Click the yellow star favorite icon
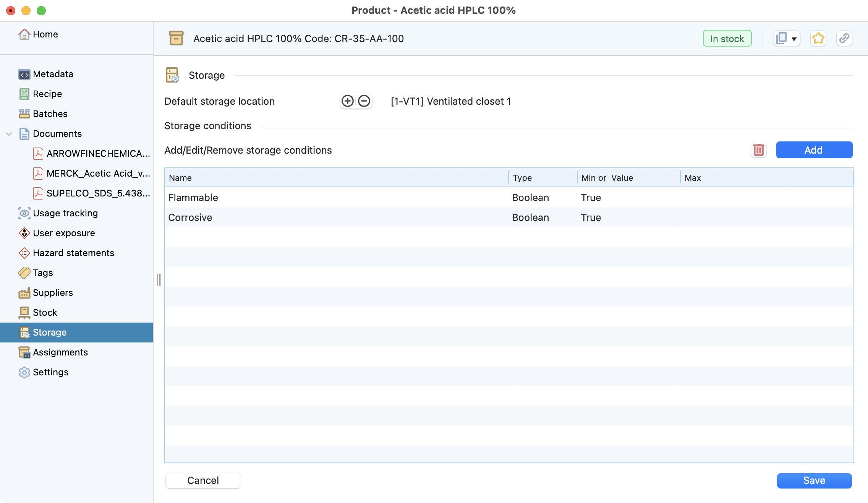Image resolution: width=868 pixels, height=503 pixels. click(x=818, y=39)
